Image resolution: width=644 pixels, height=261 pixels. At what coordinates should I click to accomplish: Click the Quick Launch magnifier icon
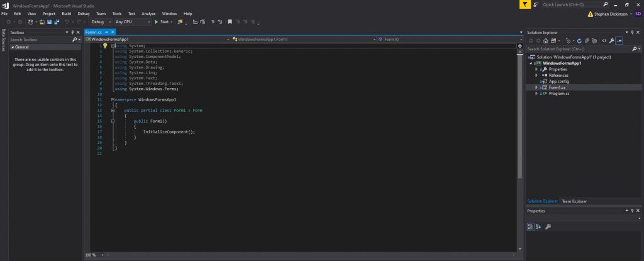pyautogui.click(x=606, y=4)
